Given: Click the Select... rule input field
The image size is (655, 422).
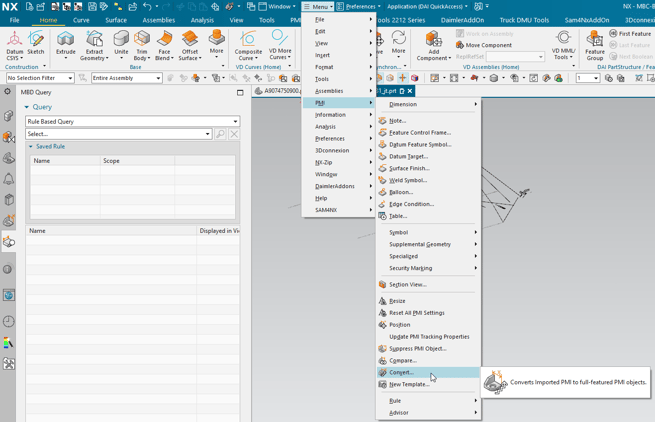Looking at the screenshot, I should [x=118, y=134].
